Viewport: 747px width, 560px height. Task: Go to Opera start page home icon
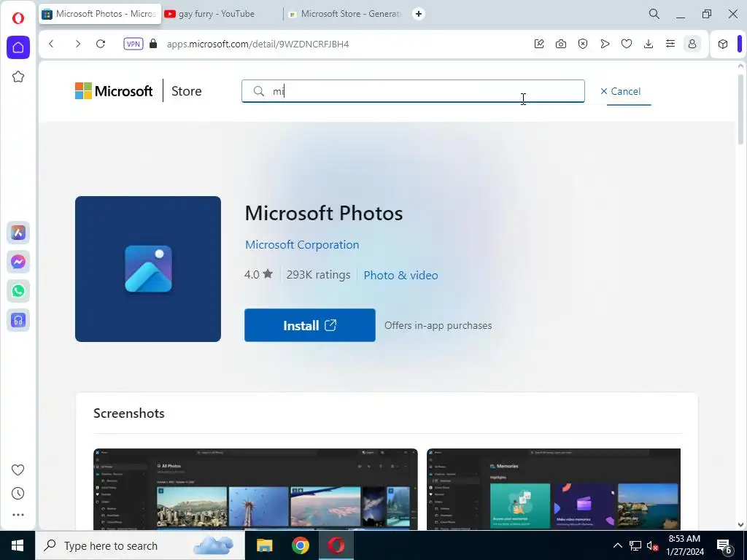coord(18,47)
